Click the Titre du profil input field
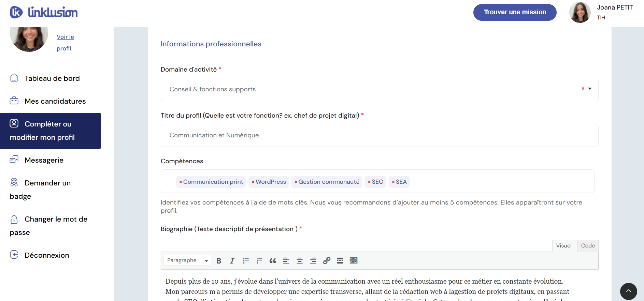644x301 pixels. tap(380, 135)
